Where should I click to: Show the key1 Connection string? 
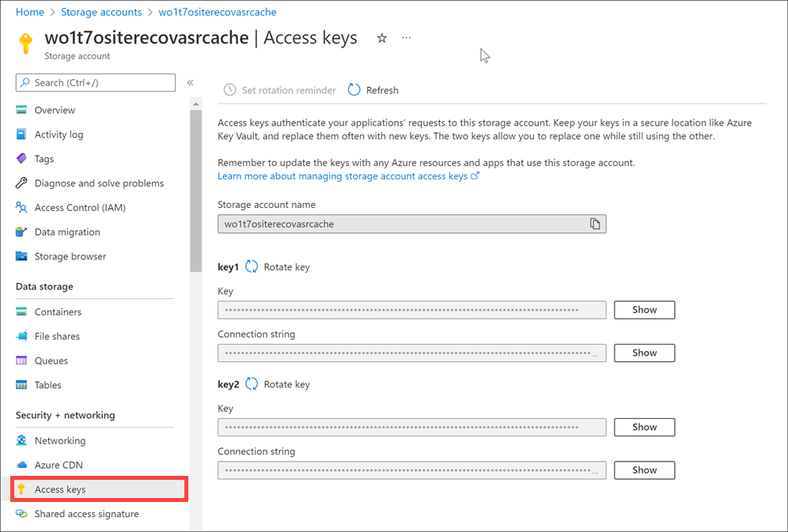(644, 353)
